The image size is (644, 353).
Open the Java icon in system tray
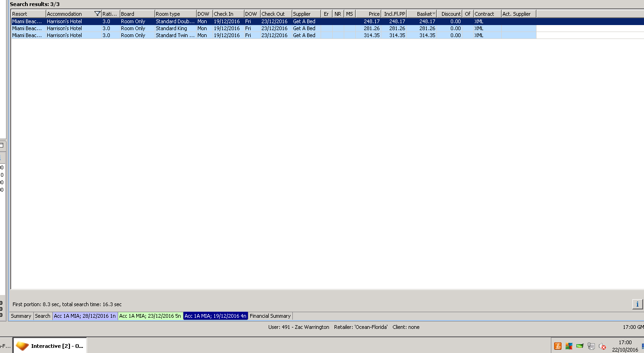pos(558,346)
